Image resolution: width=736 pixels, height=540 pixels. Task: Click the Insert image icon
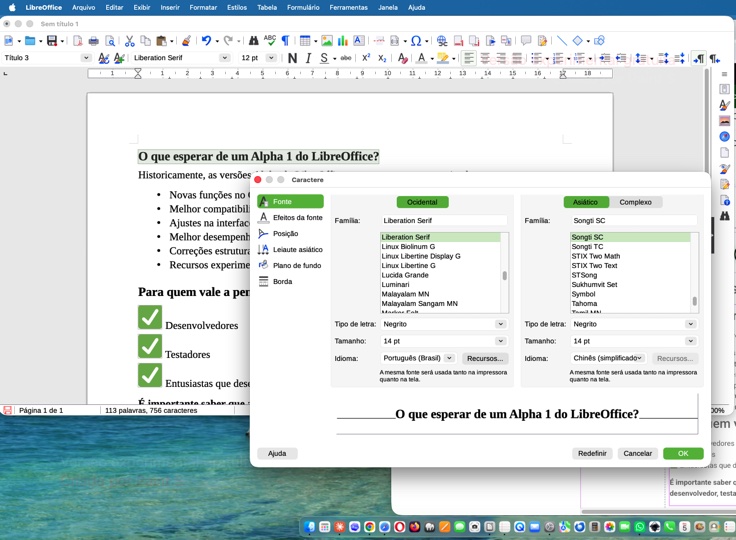click(327, 41)
